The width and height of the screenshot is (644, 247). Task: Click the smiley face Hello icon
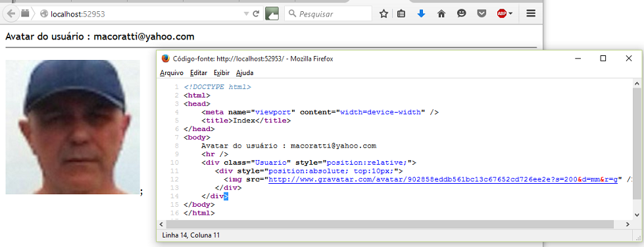(462, 14)
